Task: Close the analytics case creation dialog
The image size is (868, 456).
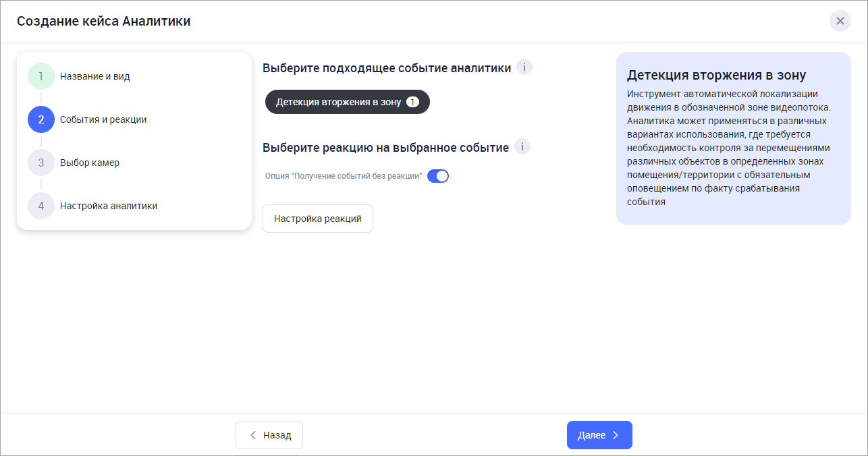Action: pyautogui.click(x=840, y=21)
